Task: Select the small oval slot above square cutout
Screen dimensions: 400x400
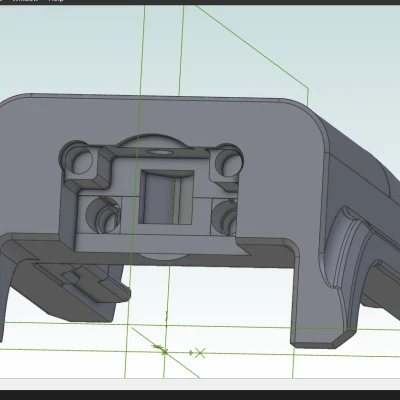Action: click(160, 152)
